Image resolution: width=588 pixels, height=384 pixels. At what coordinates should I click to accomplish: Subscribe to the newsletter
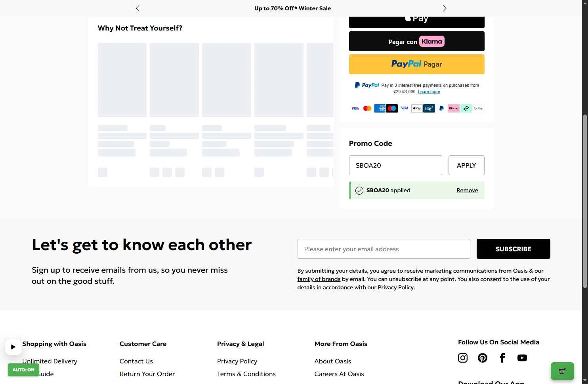pyautogui.click(x=513, y=249)
